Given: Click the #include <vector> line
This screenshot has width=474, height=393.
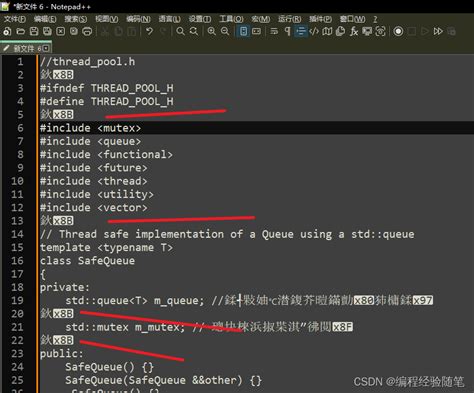Looking at the screenshot, I should pos(93,208).
